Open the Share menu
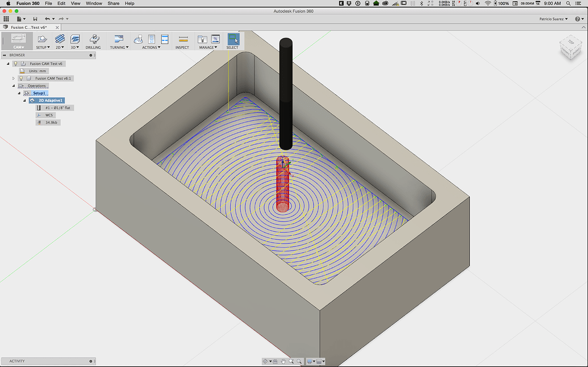The height and width of the screenshot is (367, 588). (x=113, y=3)
